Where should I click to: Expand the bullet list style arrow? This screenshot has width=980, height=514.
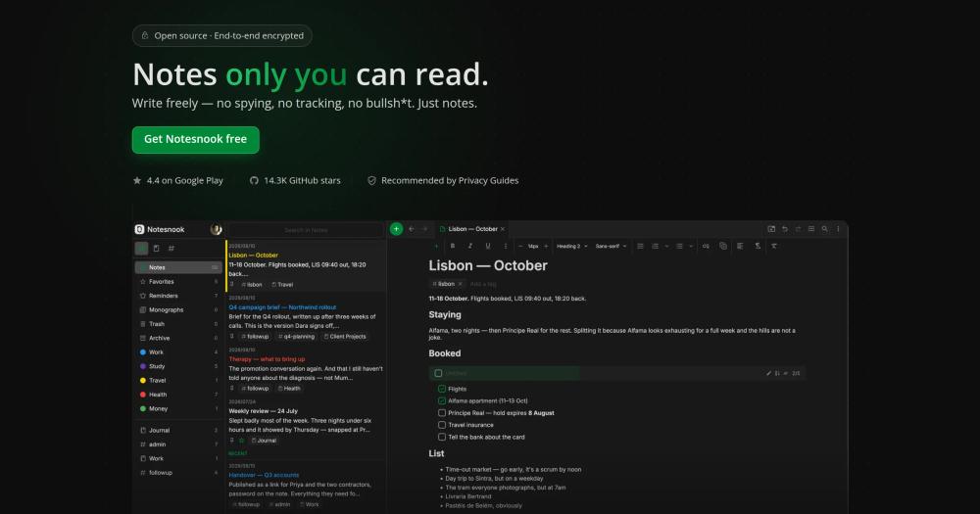691,246
